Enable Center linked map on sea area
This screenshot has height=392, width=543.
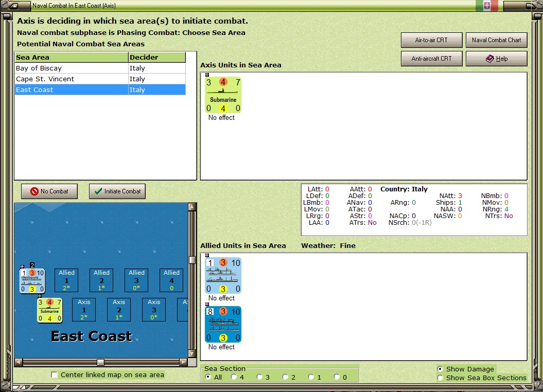point(55,375)
